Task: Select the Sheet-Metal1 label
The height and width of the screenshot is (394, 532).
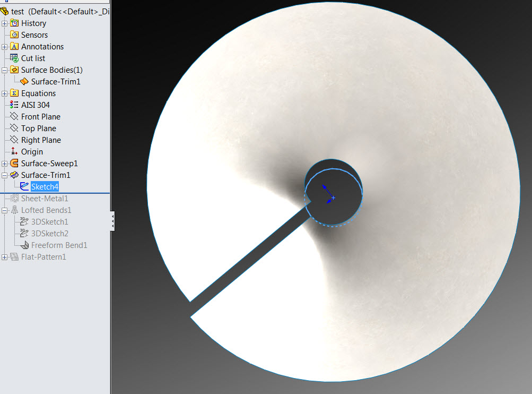Action: 45,199
